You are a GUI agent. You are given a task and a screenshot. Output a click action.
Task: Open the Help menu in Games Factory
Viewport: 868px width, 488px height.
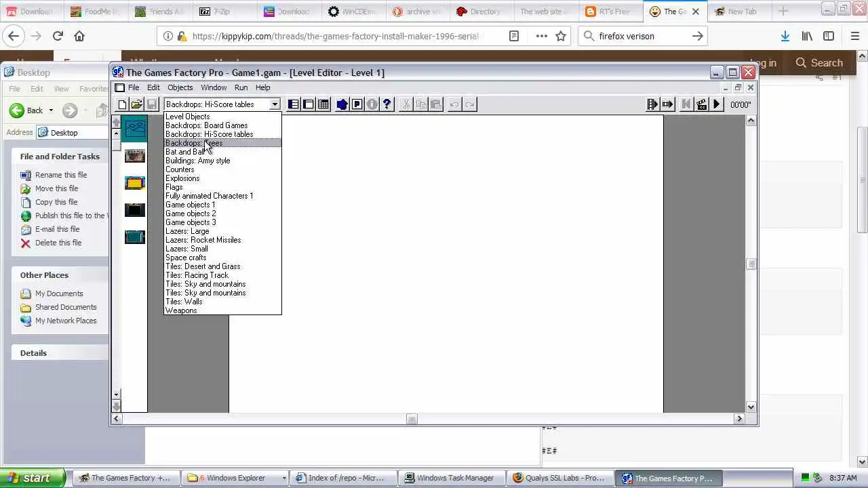[262, 87]
